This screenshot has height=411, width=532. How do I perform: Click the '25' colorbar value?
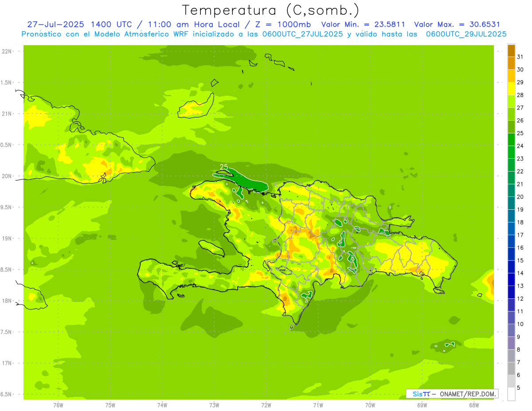coord(520,133)
